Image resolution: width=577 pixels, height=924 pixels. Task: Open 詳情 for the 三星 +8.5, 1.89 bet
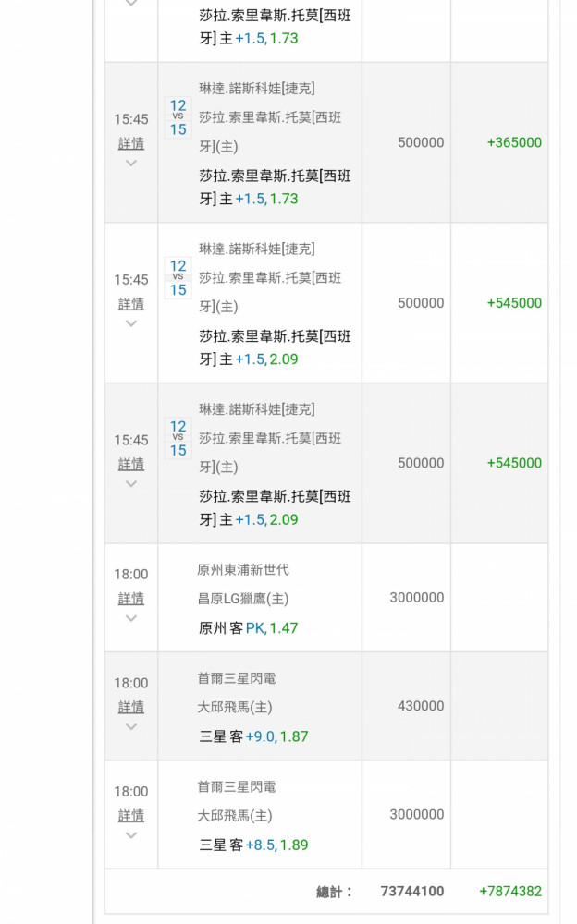click(131, 815)
